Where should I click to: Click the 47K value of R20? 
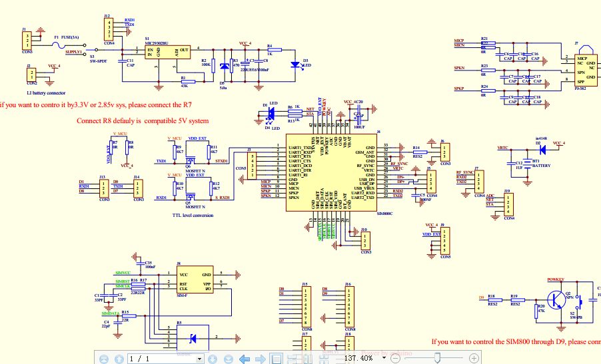[541, 311]
